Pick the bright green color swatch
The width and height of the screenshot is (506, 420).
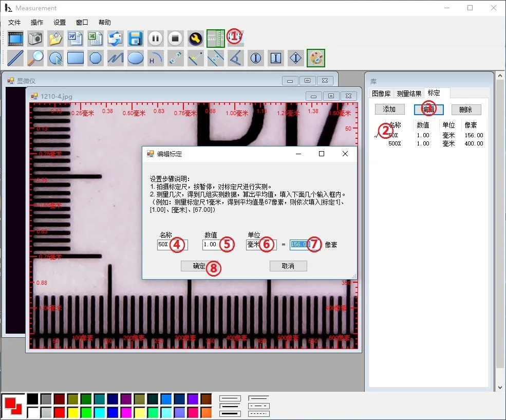click(x=86, y=413)
